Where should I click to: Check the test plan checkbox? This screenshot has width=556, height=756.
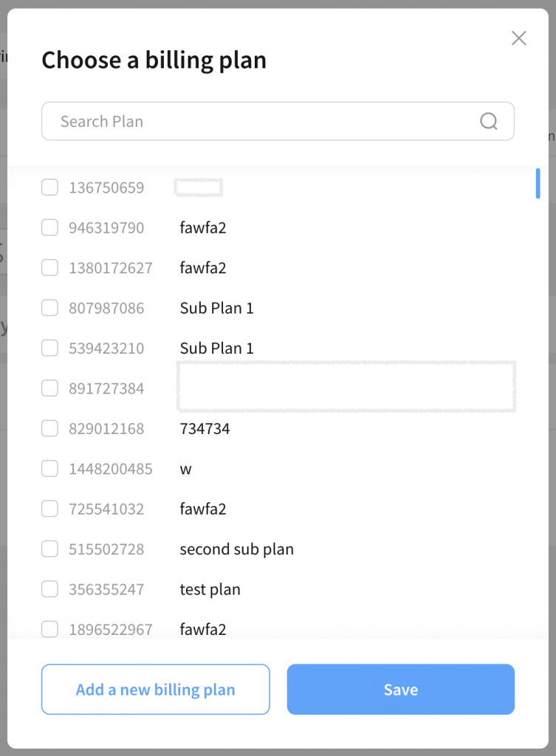(49, 589)
